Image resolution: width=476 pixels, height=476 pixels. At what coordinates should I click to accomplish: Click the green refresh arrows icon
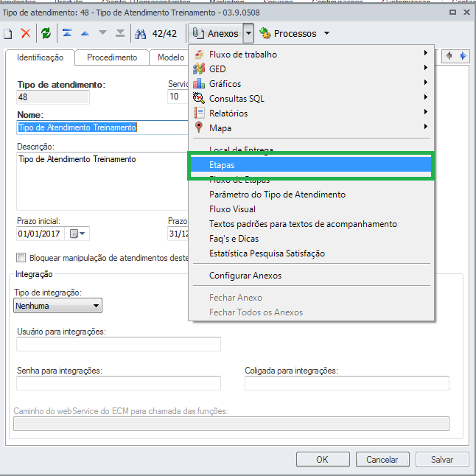(46, 33)
